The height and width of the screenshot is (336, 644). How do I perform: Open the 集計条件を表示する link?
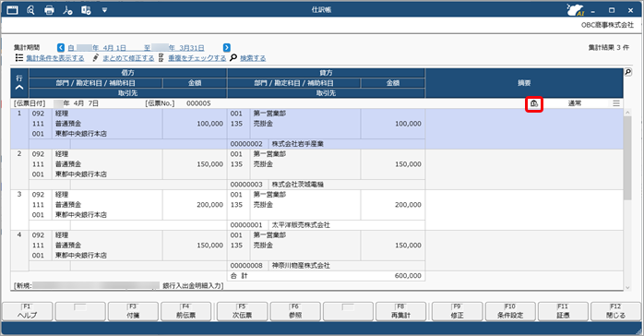(55, 58)
